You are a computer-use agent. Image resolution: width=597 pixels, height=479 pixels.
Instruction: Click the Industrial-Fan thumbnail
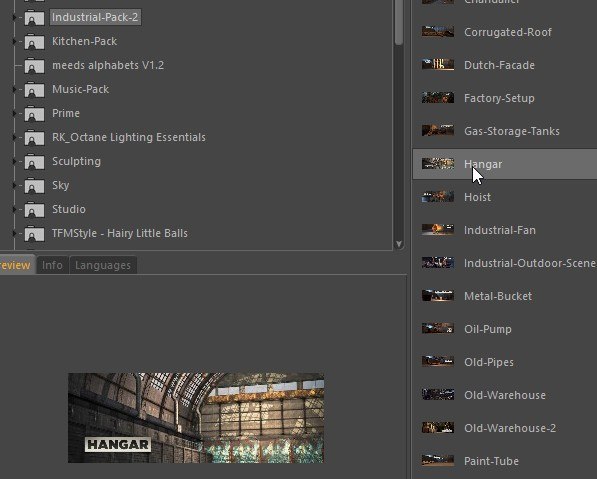[438, 230]
